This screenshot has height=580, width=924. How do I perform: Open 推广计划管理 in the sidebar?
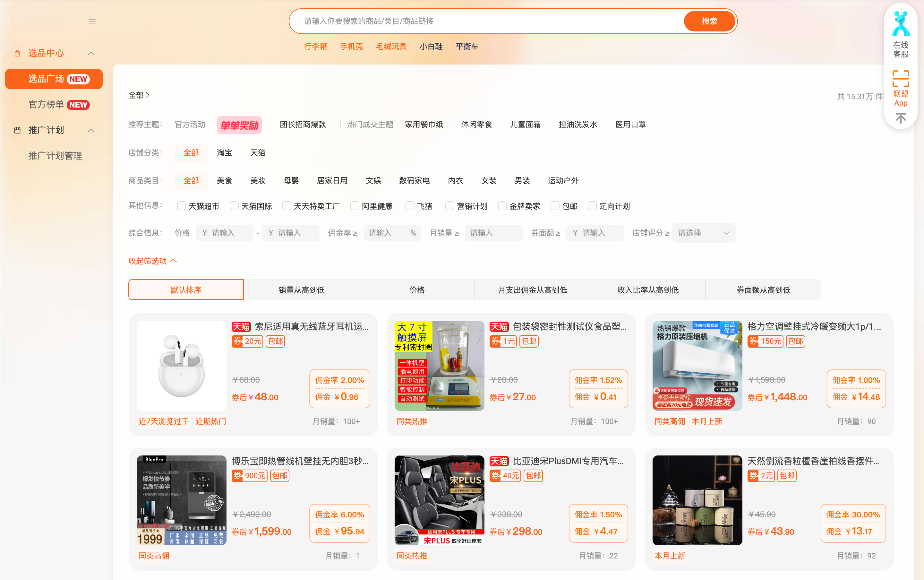pyautogui.click(x=55, y=156)
